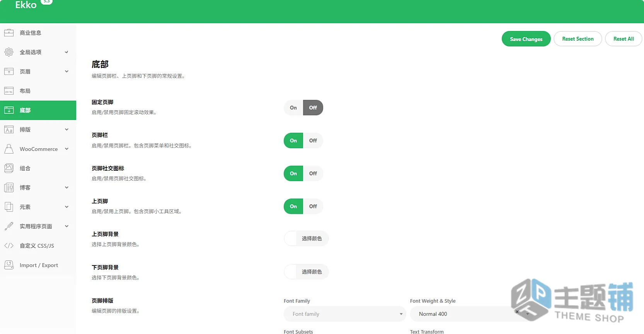This screenshot has height=334, width=644.
Task: Click the shopping bag icon beside WooCommerce
Action: pos(9,149)
